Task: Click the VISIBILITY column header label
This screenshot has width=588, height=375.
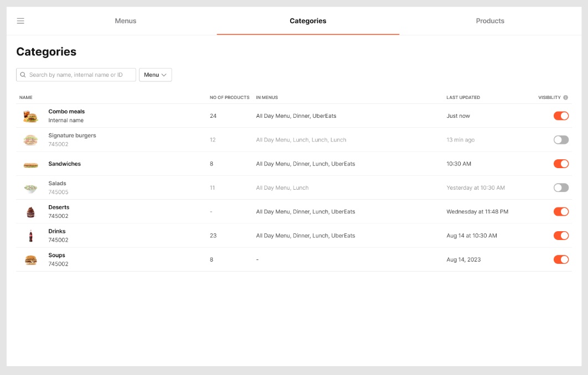Action: (549, 97)
